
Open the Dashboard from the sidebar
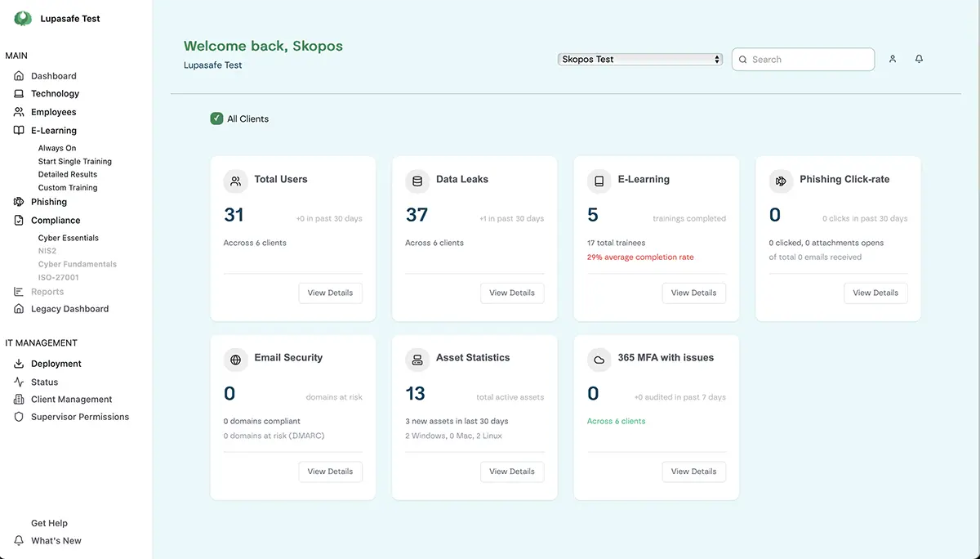pos(55,75)
